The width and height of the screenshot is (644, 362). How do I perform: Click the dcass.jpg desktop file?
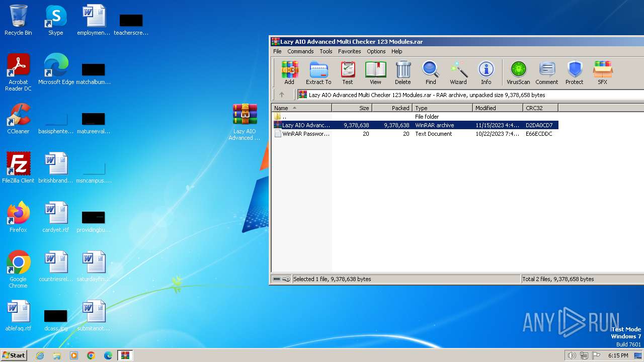tap(56, 319)
